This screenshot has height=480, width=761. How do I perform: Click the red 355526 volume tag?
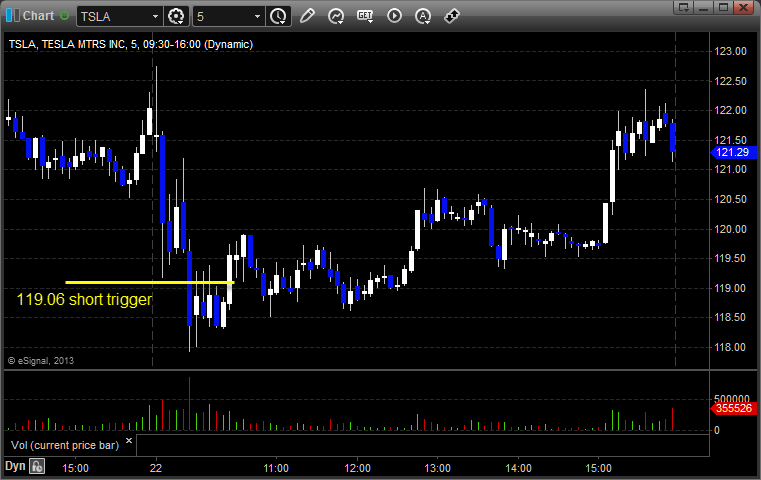click(x=733, y=408)
